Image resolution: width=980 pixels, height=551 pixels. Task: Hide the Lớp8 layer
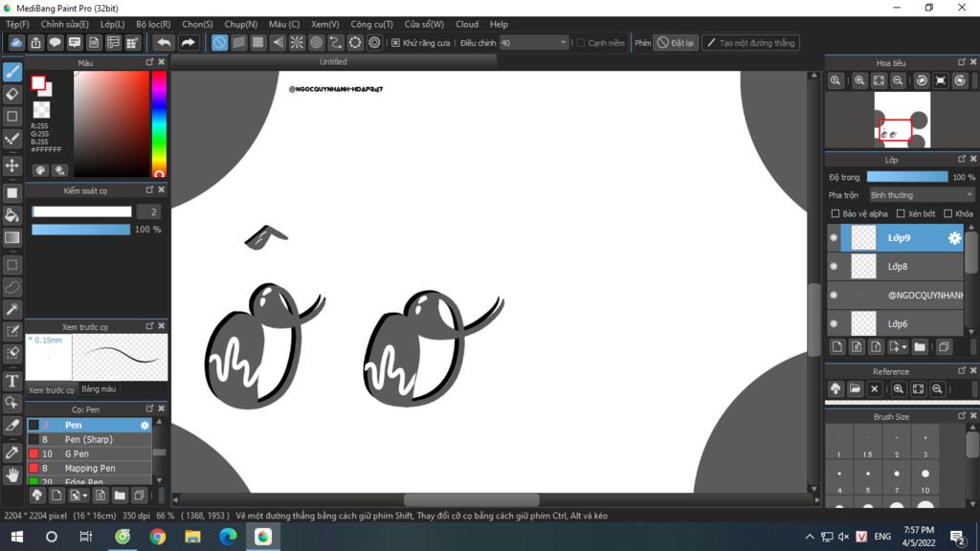[x=834, y=267]
